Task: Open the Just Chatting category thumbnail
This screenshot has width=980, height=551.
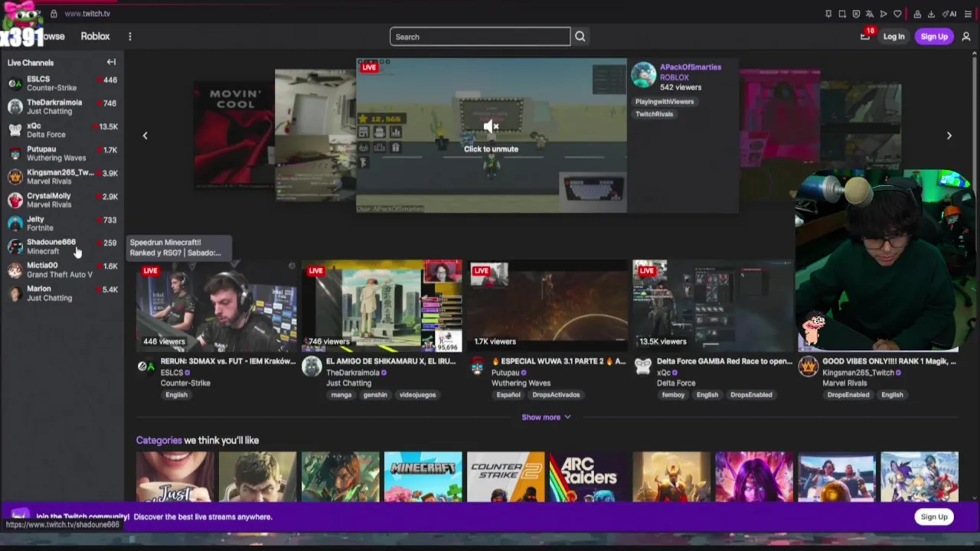Action: pos(175,477)
